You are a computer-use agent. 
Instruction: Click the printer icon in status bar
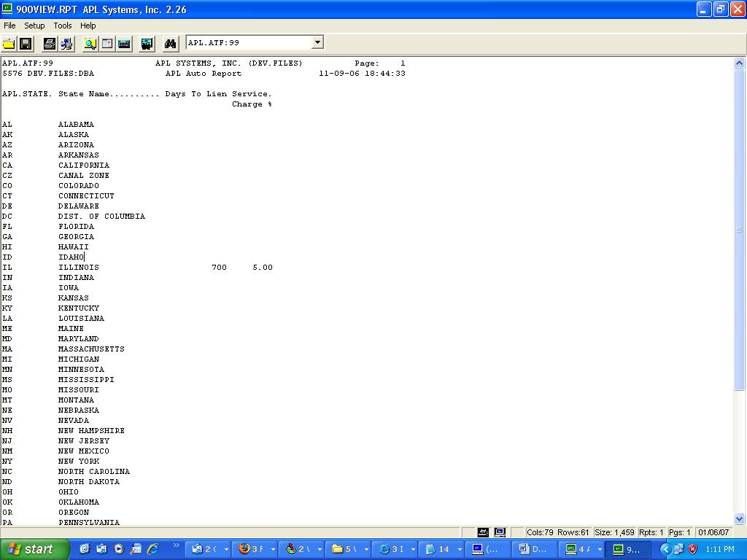483,532
